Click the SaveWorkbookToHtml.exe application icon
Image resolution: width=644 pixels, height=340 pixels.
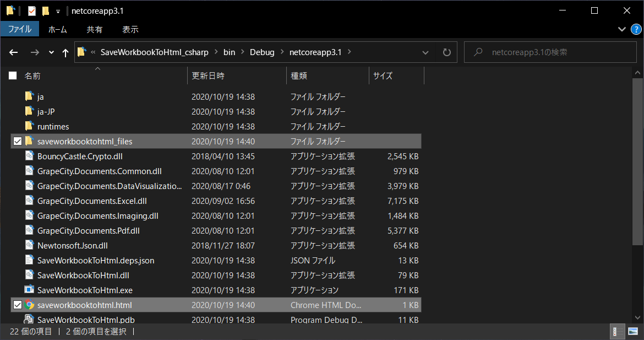29,289
